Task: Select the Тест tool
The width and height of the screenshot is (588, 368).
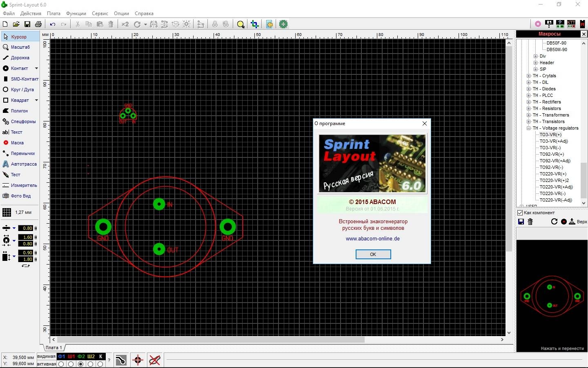Action: (x=20, y=175)
